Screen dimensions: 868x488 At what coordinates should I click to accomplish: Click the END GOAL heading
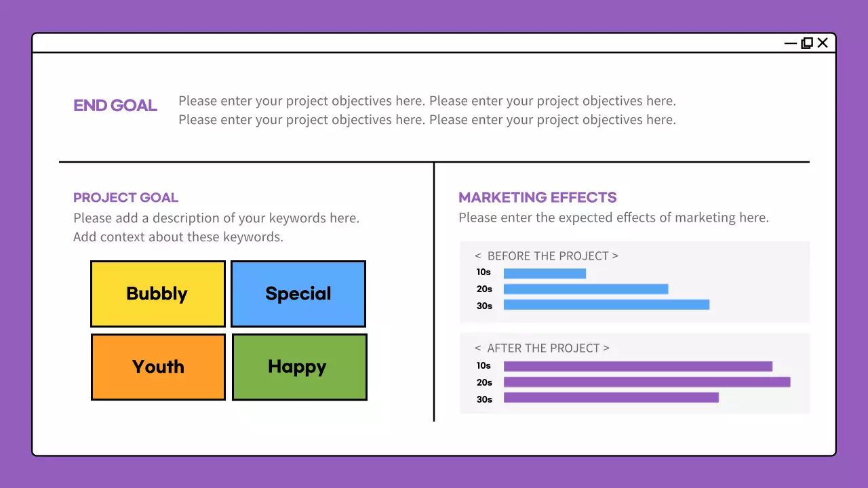(115, 106)
